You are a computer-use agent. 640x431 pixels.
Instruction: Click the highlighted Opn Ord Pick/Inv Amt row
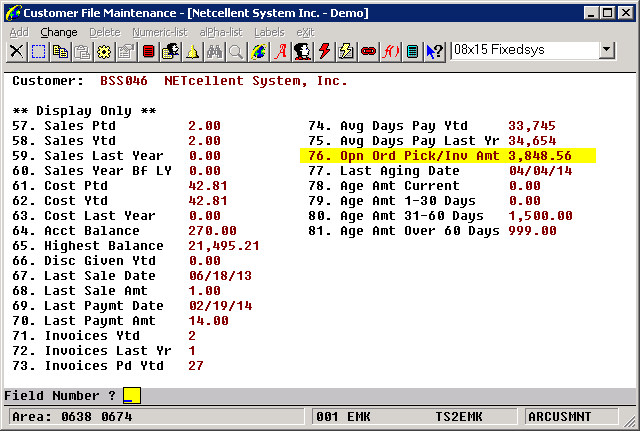(x=448, y=156)
